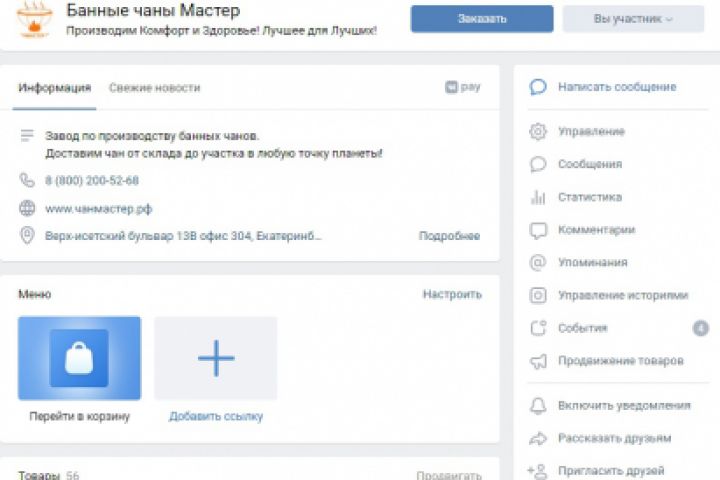Click the Упоминания @ icon
Image resolution: width=720 pixels, height=480 pixels.
tap(538, 263)
